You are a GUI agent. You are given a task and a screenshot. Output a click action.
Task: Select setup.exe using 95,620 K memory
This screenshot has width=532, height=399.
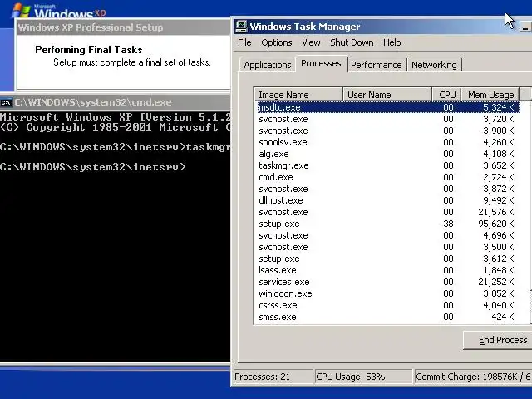click(x=387, y=224)
